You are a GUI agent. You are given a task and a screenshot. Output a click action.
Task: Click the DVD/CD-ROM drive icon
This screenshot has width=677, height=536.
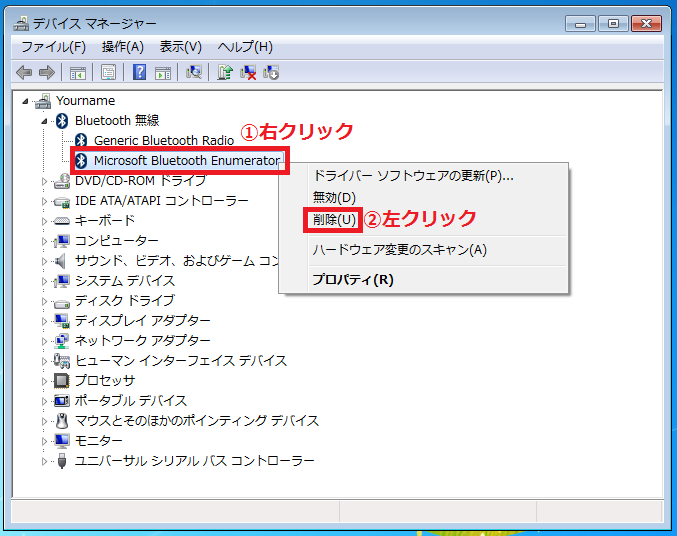point(62,181)
